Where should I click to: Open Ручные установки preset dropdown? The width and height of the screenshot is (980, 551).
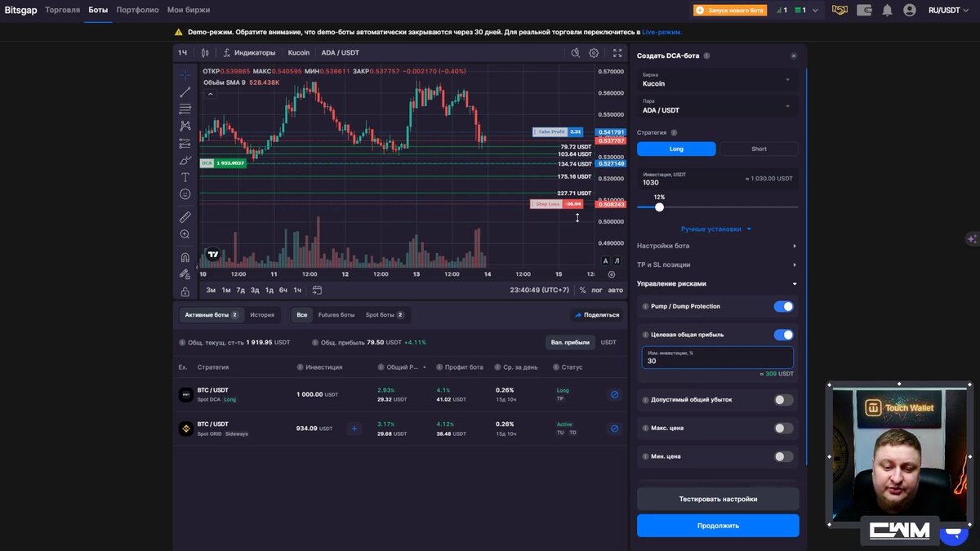coord(716,229)
